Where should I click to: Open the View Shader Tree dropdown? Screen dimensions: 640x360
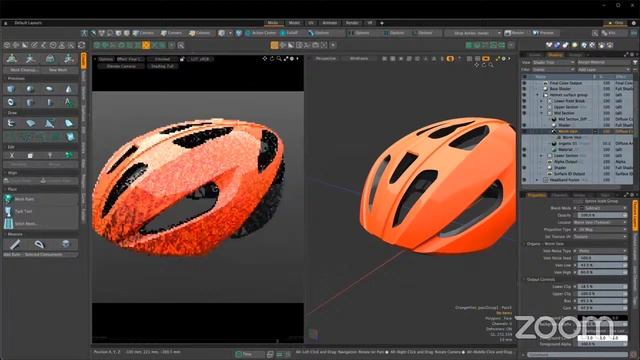(553, 62)
